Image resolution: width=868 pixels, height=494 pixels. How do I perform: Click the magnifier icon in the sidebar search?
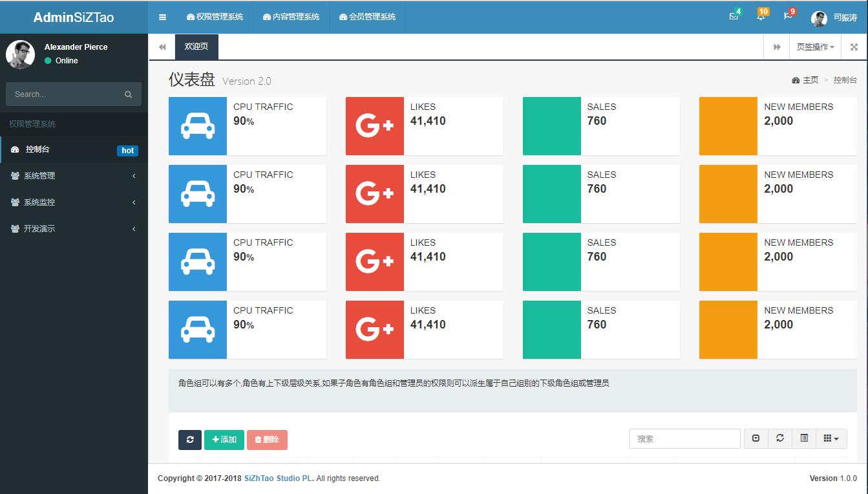[129, 94]
